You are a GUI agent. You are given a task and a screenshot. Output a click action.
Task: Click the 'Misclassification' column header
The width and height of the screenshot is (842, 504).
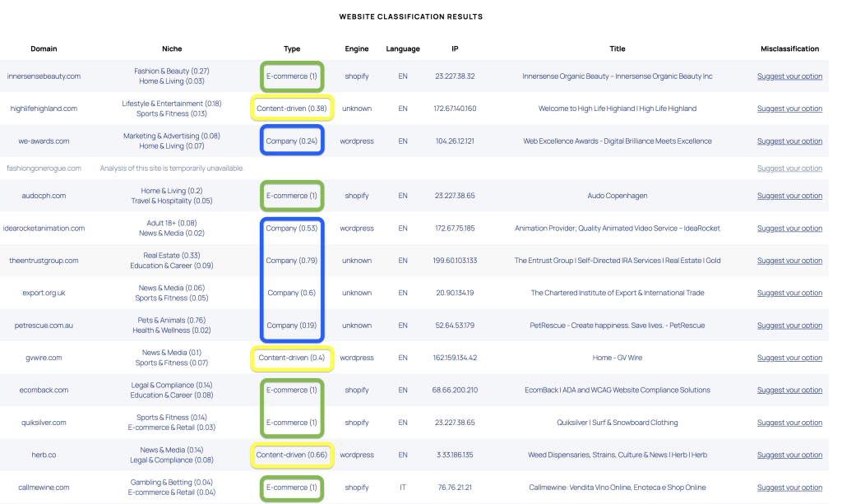point(789,49)
